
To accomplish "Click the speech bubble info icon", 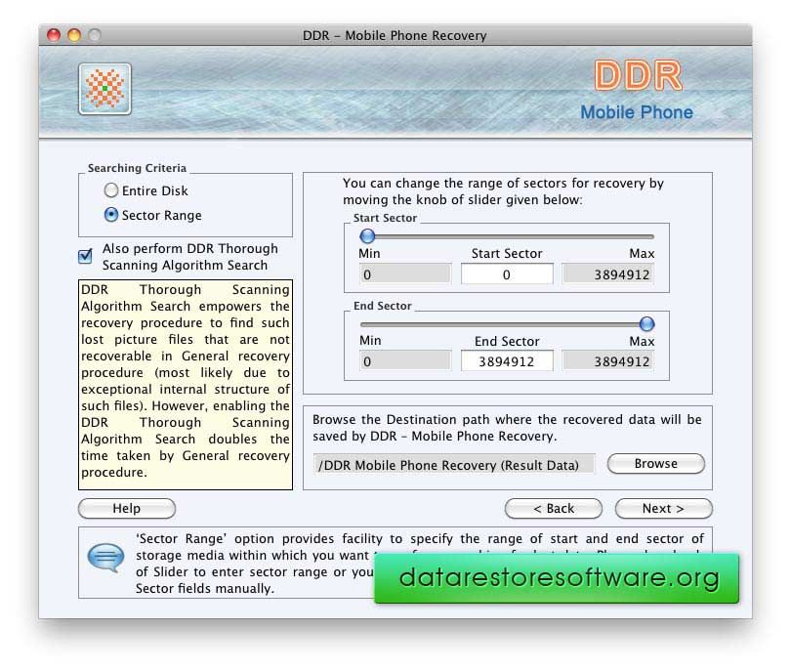I will (x=105, y=558).
